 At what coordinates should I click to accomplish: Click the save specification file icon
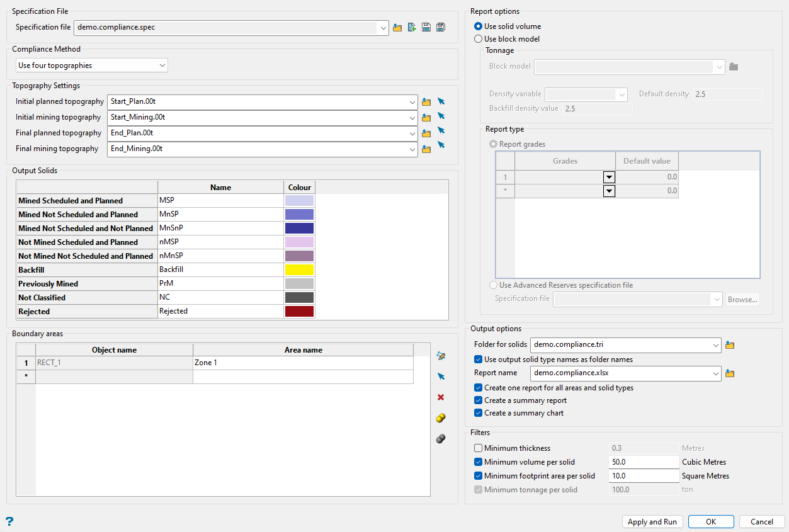coord(426,27)
